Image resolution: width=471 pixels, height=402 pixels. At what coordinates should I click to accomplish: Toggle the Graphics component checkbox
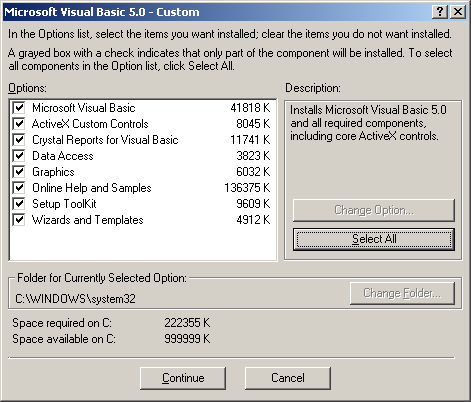pos(19,172)
